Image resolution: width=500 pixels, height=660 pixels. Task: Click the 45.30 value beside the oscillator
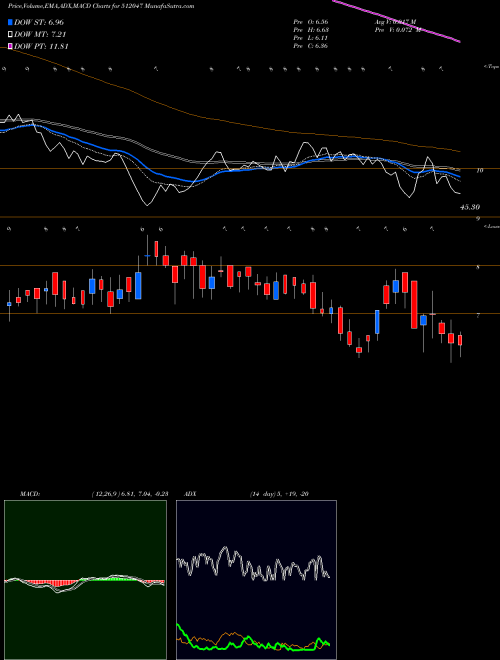pos(471,207)
